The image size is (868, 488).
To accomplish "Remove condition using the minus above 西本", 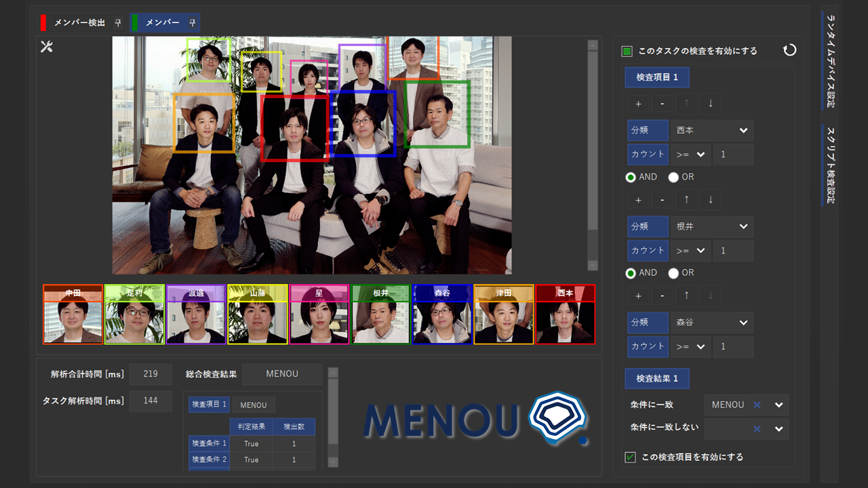I will point(662,104).
